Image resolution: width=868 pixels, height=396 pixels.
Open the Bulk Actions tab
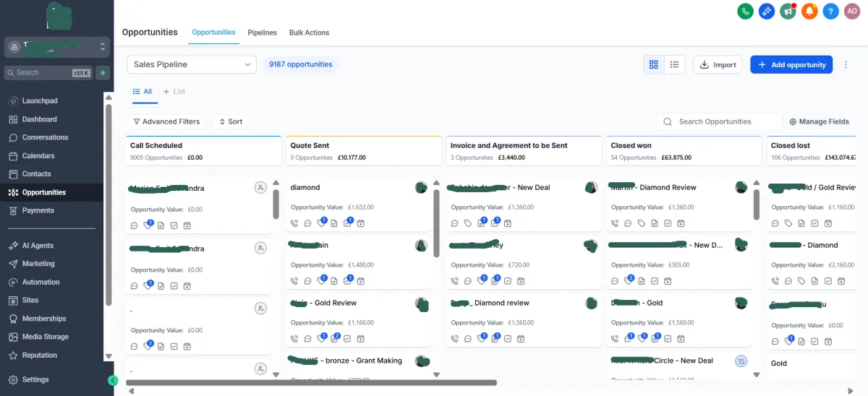coord(309,33)
